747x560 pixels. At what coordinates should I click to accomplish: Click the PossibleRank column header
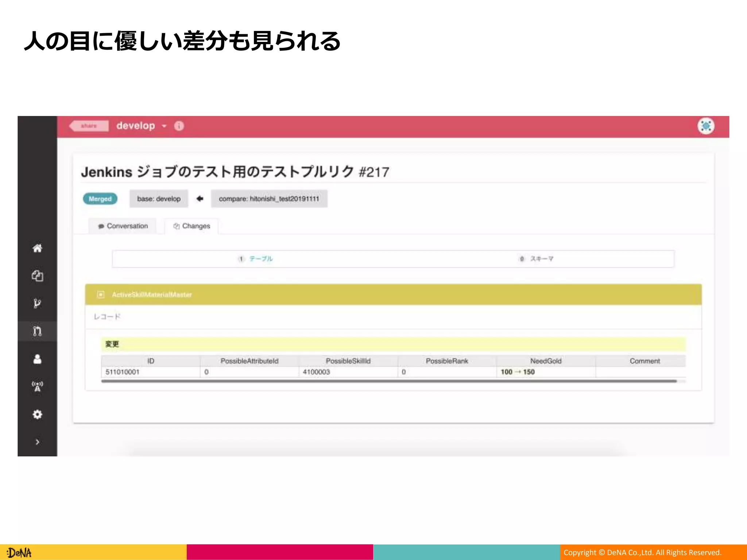tap(447, 361)
